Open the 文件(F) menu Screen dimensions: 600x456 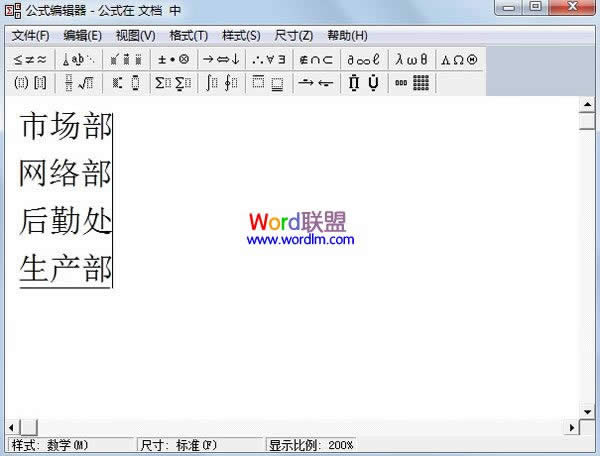[x=30, y=35]
